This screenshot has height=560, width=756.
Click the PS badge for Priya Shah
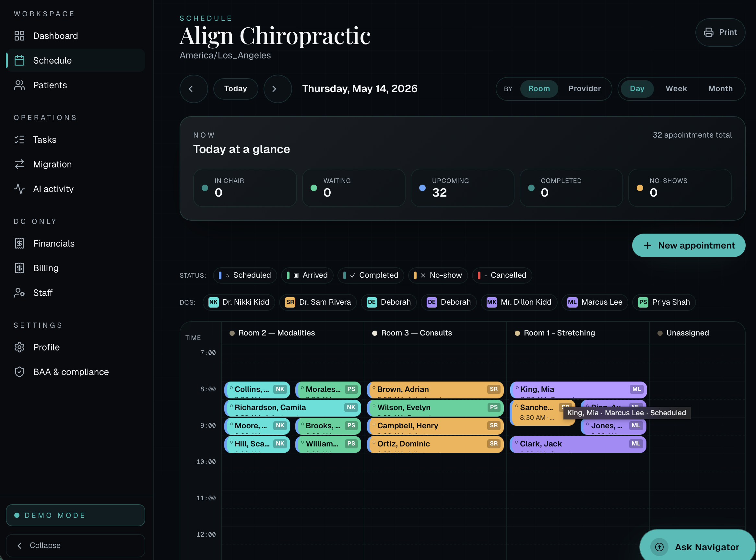click(643, 302)
